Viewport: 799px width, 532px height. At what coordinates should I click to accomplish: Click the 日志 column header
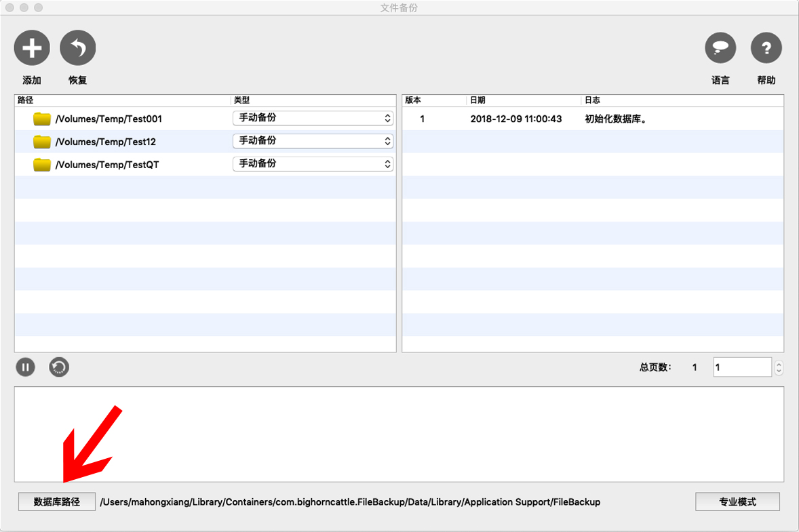coord(682,100)
